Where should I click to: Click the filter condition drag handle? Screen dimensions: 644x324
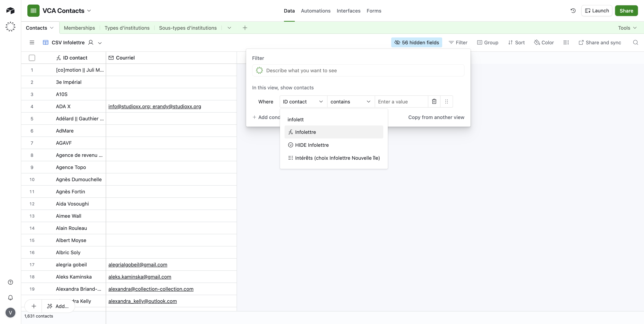pos(447,102)
